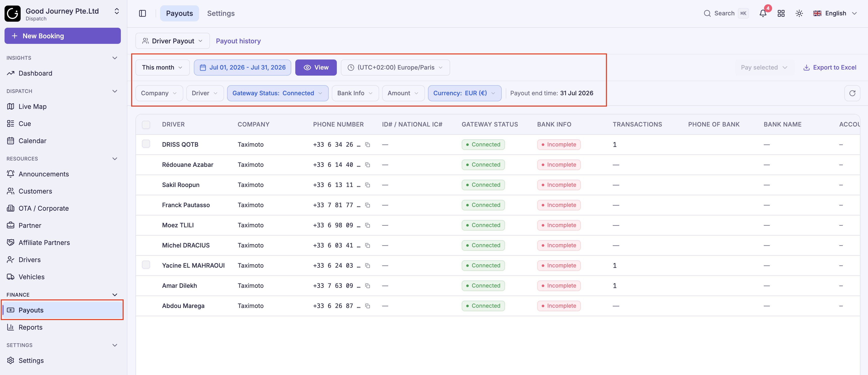Refresh the payout list
The width and height of the screenshot is (868, 375).
(x=852, y=93)
